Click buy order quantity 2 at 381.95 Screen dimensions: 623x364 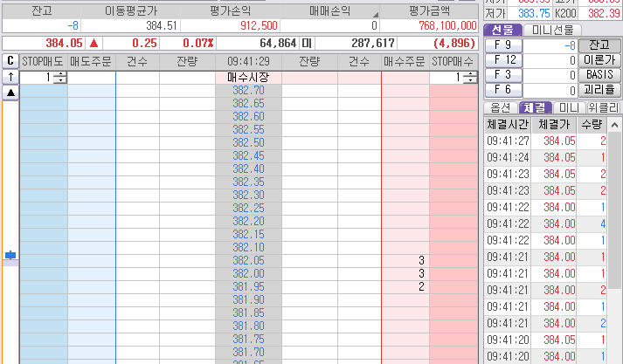[405, 287]
